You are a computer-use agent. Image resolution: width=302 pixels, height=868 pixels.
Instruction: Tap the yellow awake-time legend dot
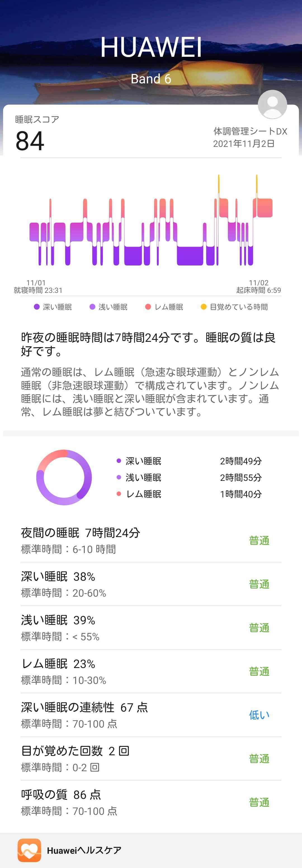tap(203, 307)
